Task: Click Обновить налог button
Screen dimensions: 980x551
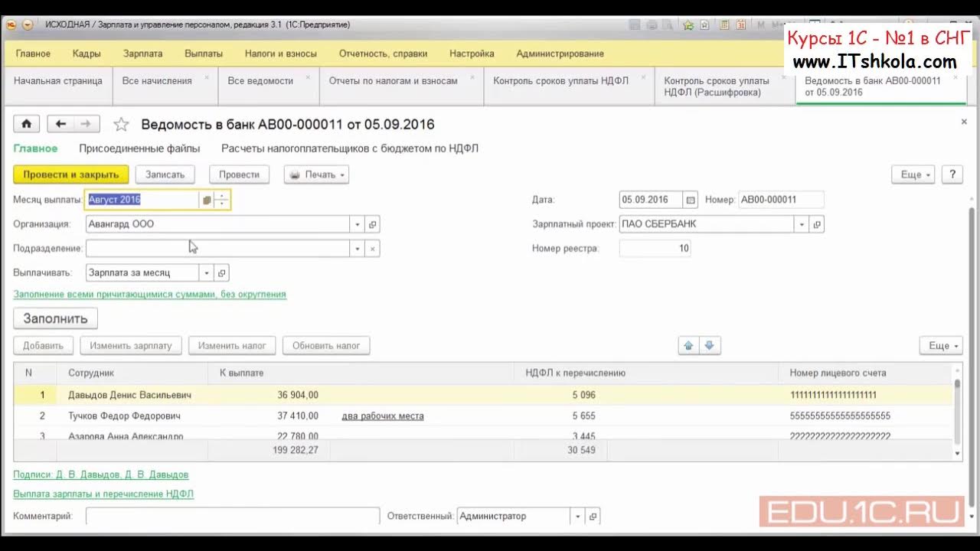Action: [x=326, y=346]
